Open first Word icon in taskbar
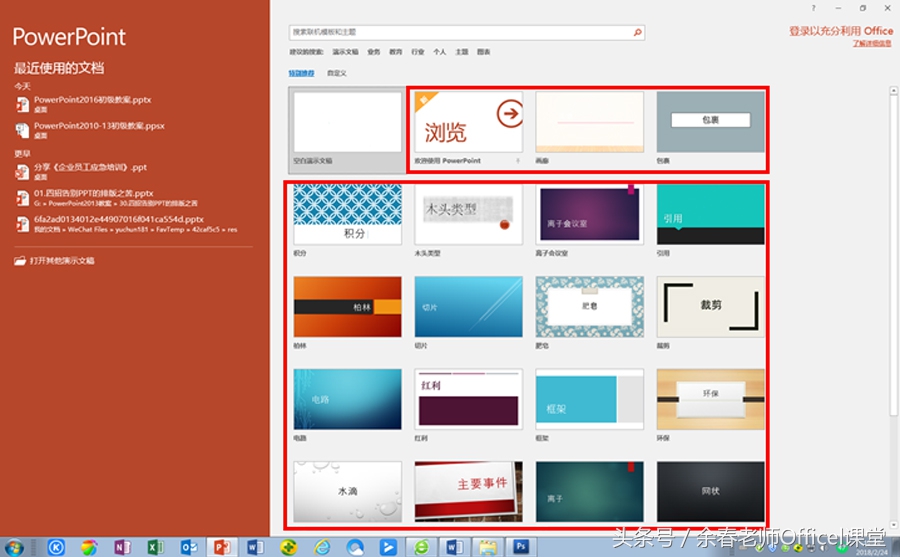This screenshot has height=557, width=900. 255,547
